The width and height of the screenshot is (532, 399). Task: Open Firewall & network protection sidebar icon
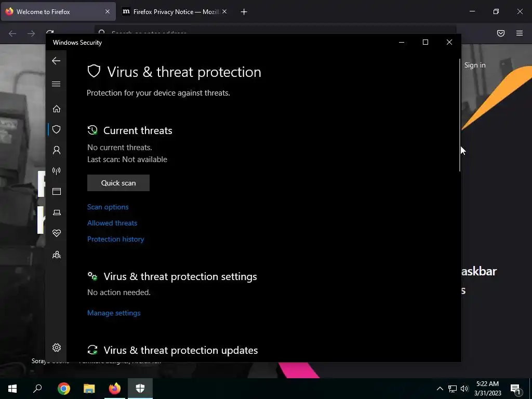pyautogui.click(x=56, y=170)
